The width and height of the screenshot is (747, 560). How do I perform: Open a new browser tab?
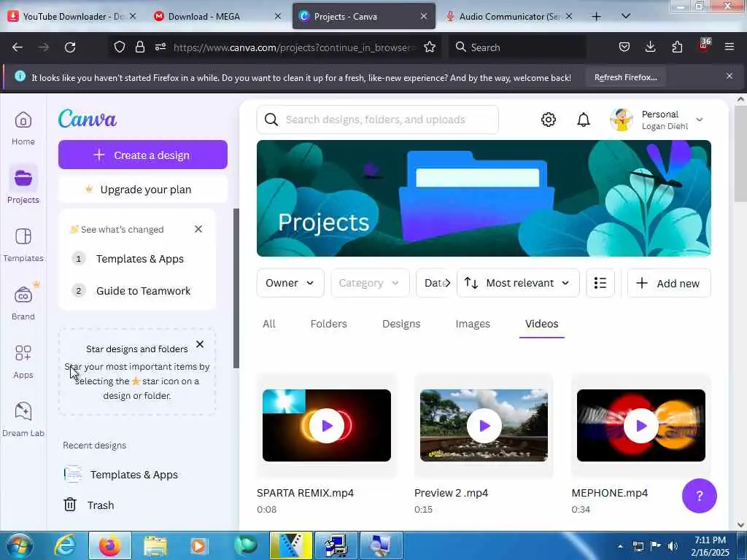coord(596,16)
